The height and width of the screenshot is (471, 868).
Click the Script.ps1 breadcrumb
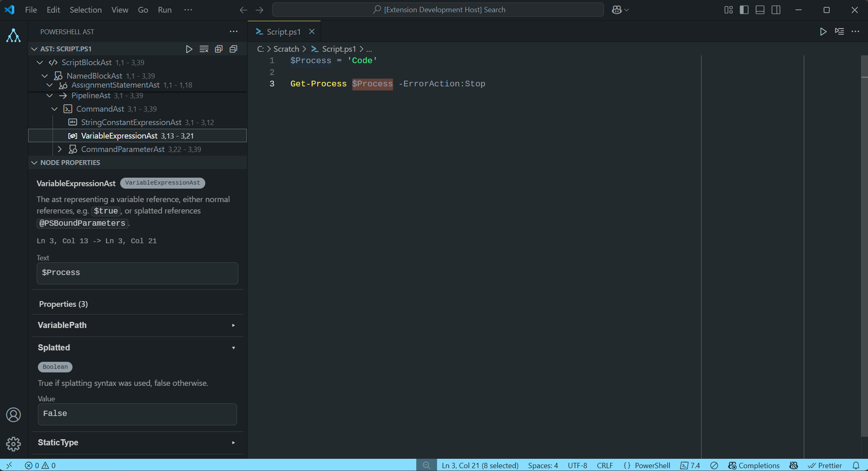(339, 49)
